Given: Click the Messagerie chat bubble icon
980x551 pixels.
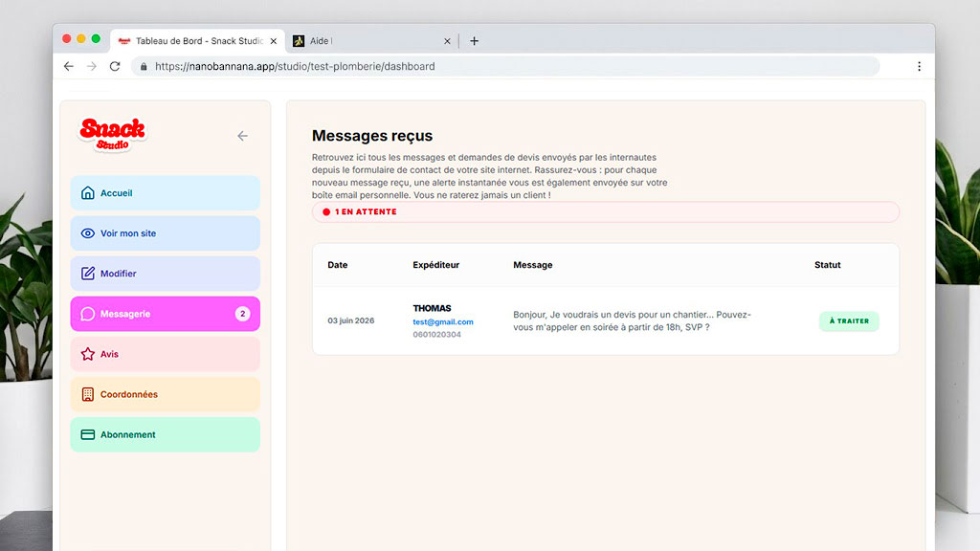Looking at the screenshot, I should click(x=87, y=314).
